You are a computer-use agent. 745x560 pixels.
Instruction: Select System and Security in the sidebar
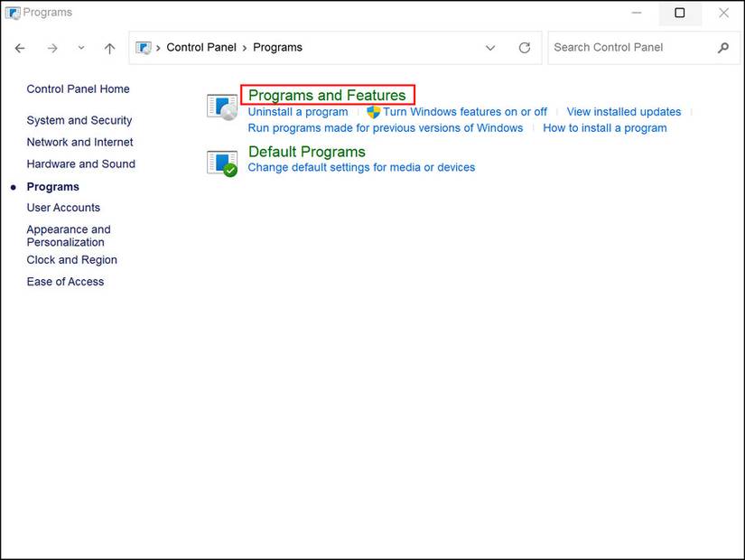pos(79,119)
